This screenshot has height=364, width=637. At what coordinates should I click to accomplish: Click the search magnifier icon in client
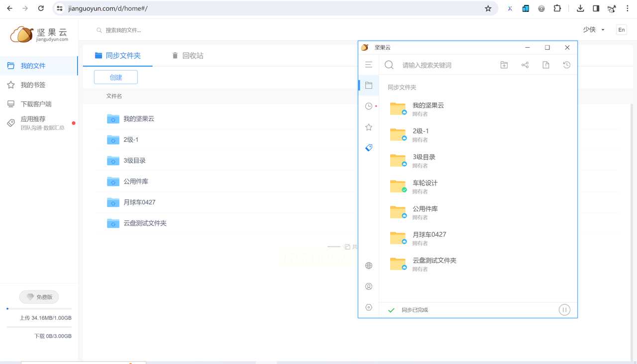pyautogui.click(x=389, y=65)
